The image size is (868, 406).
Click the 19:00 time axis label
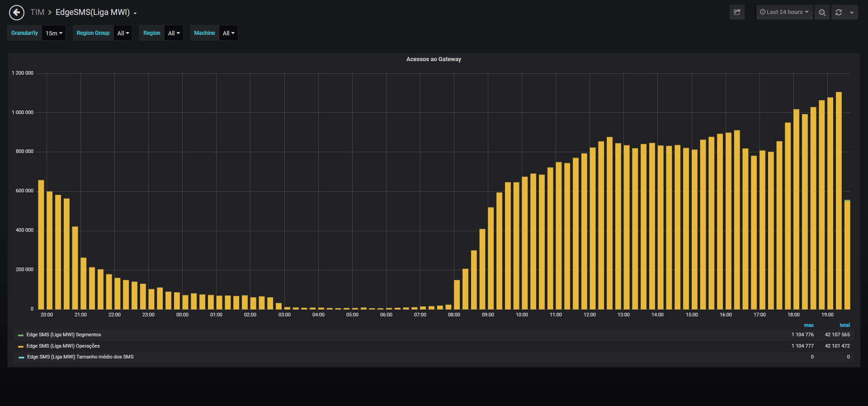coord(827,315)
